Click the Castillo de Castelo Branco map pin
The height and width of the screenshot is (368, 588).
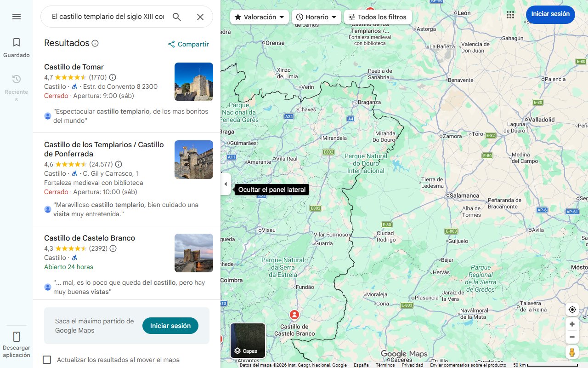(294, 315)
